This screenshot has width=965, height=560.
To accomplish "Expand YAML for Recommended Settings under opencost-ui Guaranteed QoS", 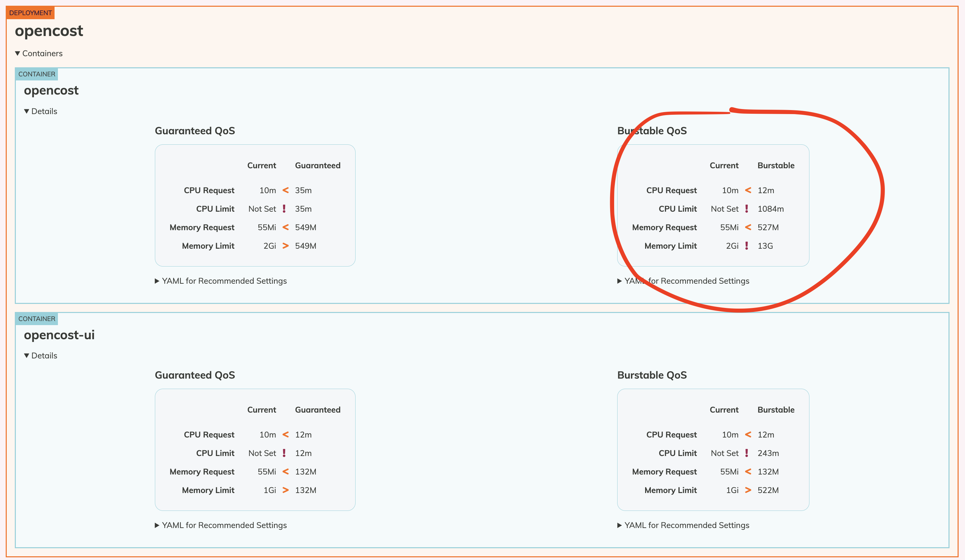I will coord(221,525).
